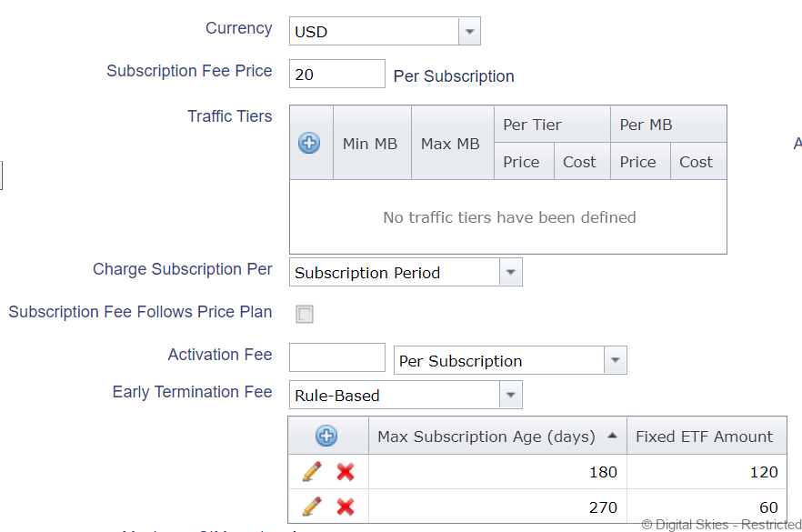Add a new traffic tier
Screen dimensions: 802x532
(x=309, y=143)
